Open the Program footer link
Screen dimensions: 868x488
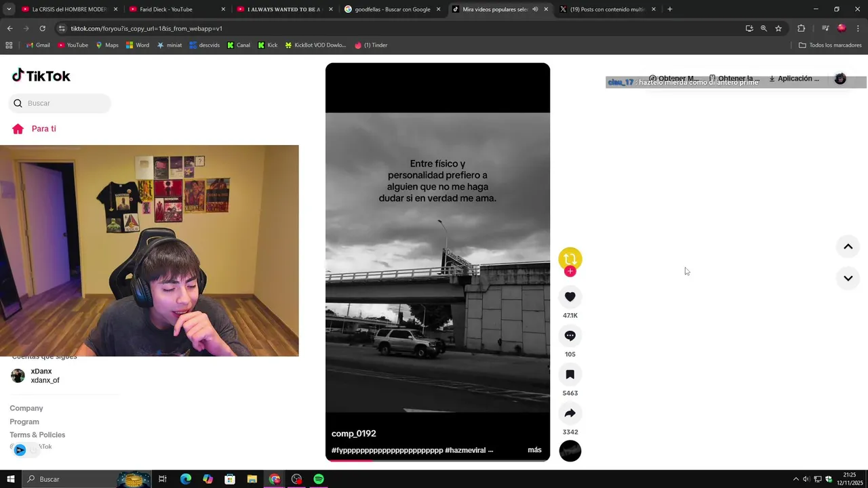pyautogui.click(x=24, y=422)
